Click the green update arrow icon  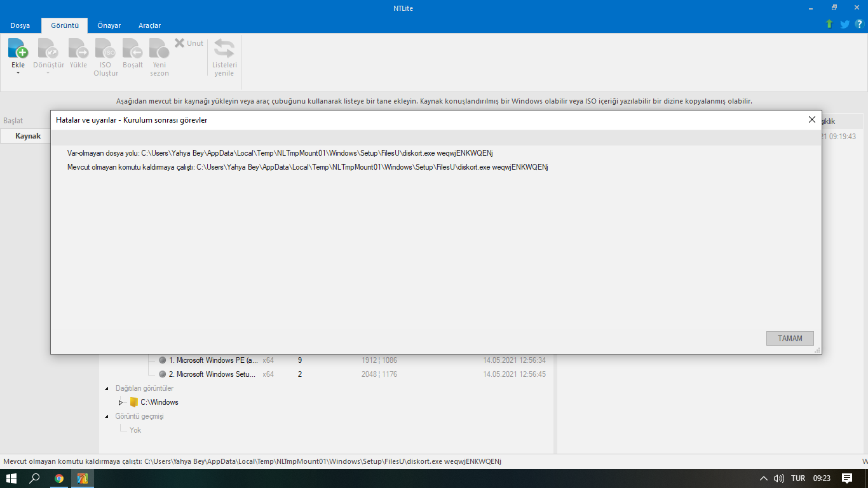(x=829, y=24)
